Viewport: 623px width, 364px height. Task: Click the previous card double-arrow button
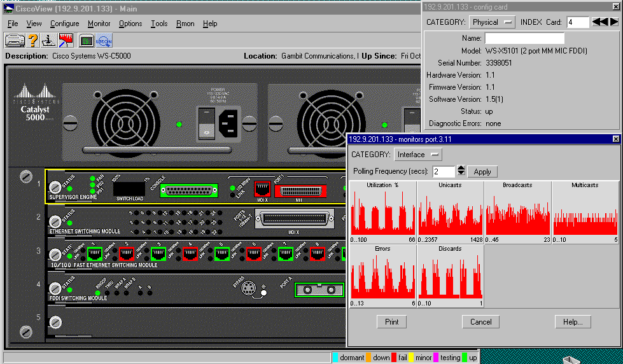click(x=599, y=22)
